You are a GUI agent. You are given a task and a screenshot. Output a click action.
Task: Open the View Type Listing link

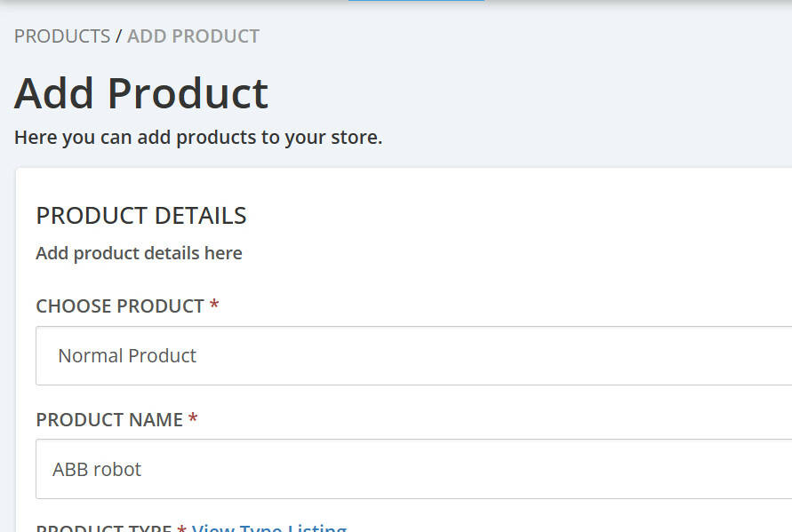268,528
